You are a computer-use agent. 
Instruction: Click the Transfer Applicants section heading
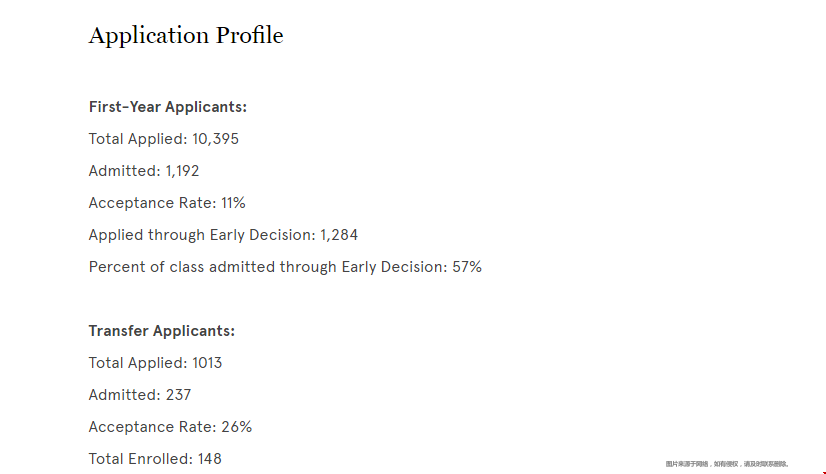pos(162,331)
